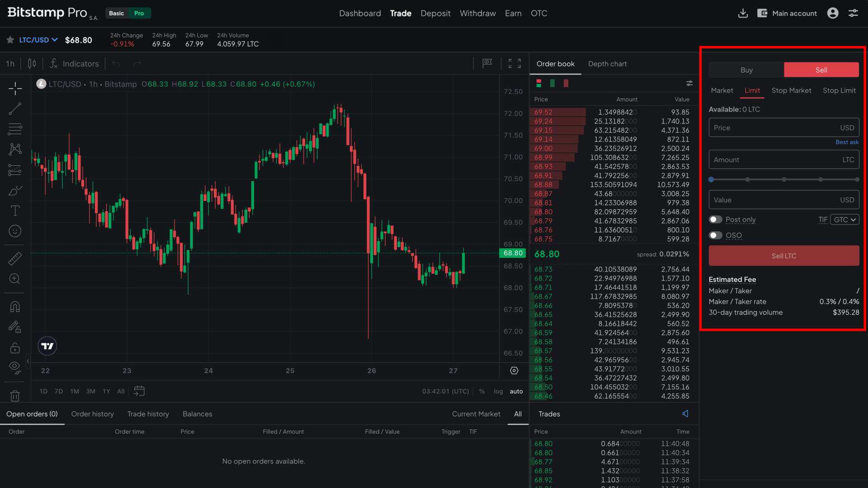Set chart range to 1Y
868x488 pixels.
tap(106, 391)
